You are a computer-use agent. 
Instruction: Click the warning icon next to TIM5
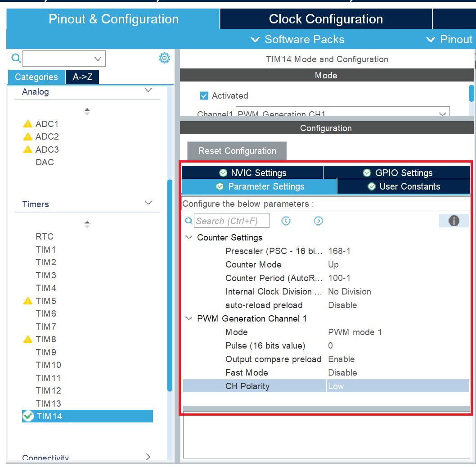tap(27, 301)
